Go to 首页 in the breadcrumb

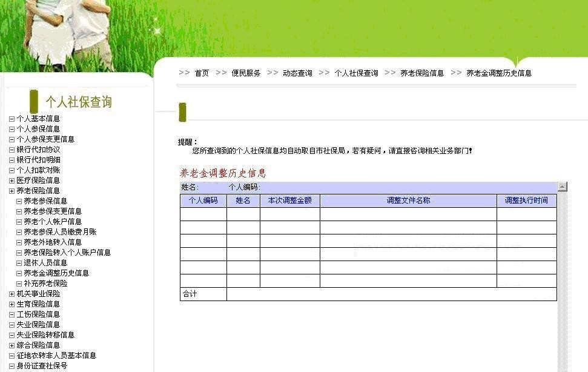(x=202, y=73)
